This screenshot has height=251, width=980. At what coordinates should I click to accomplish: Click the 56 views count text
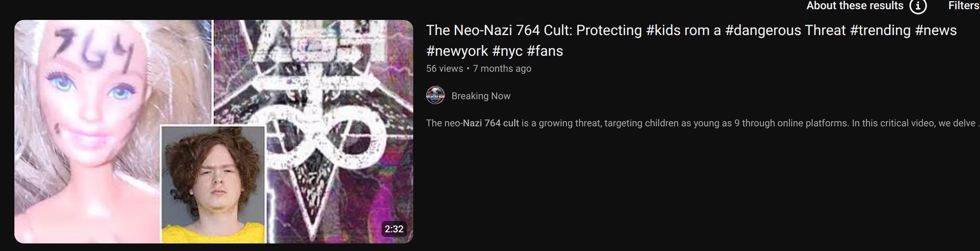444,69
